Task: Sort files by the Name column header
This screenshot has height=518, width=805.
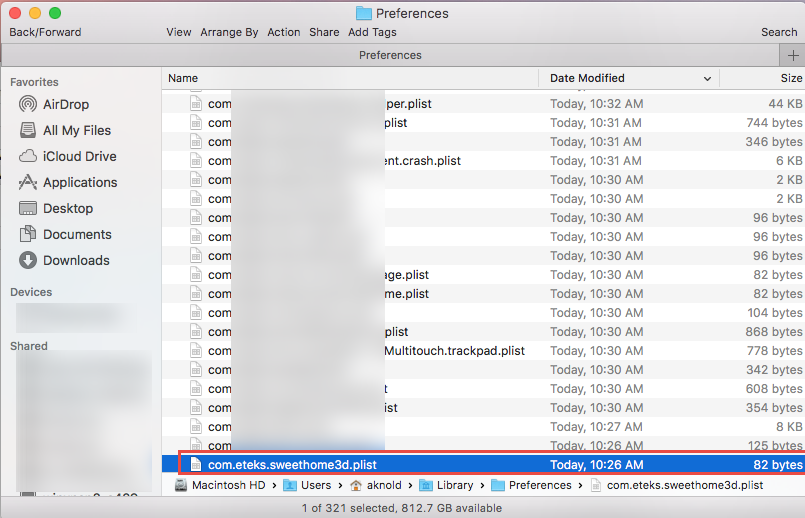Action: point(183,78)
